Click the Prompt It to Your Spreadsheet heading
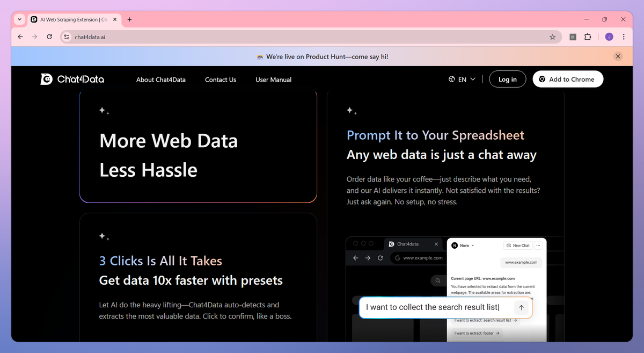 (x=435, y=135)
